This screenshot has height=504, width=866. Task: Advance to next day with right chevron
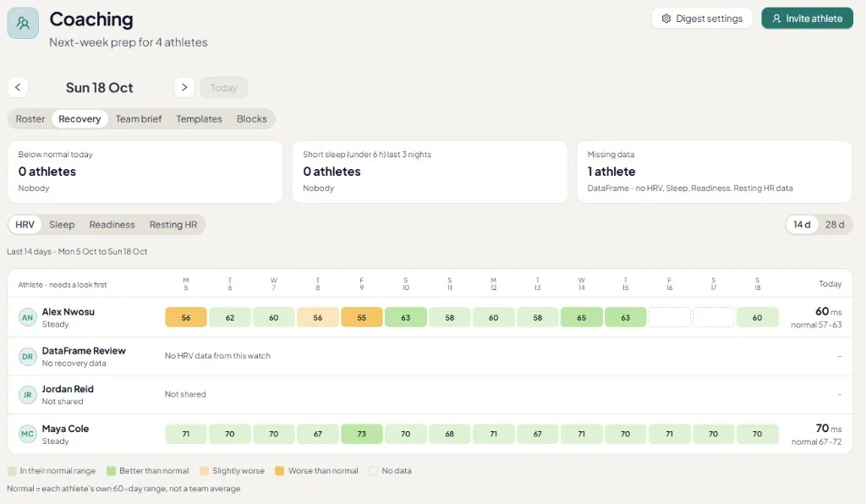click(184, 87)
